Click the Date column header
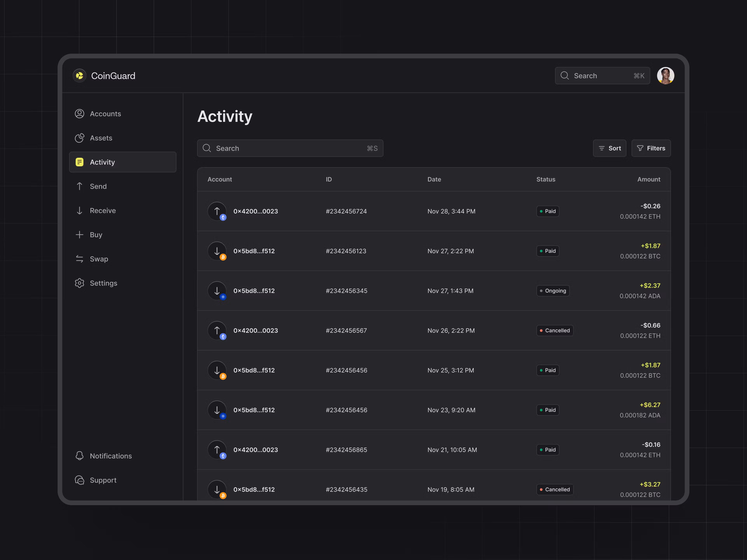 point(434,179)
